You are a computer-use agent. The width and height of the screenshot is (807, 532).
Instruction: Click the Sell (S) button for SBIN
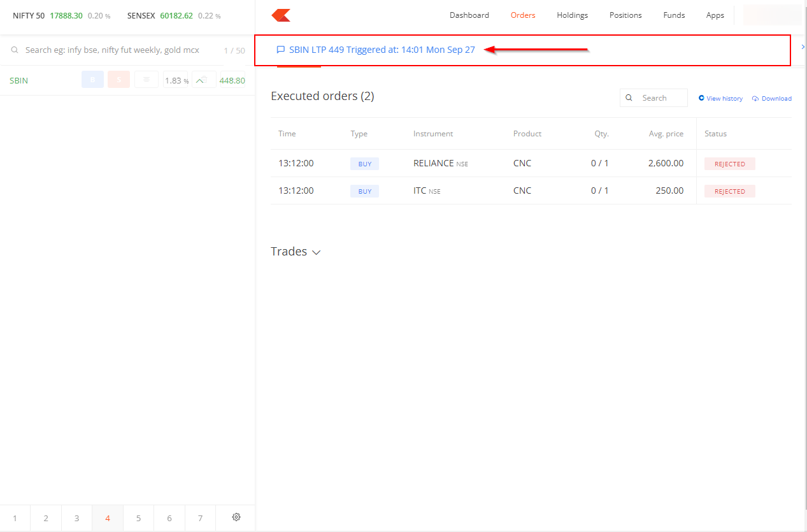pos(118,80)
